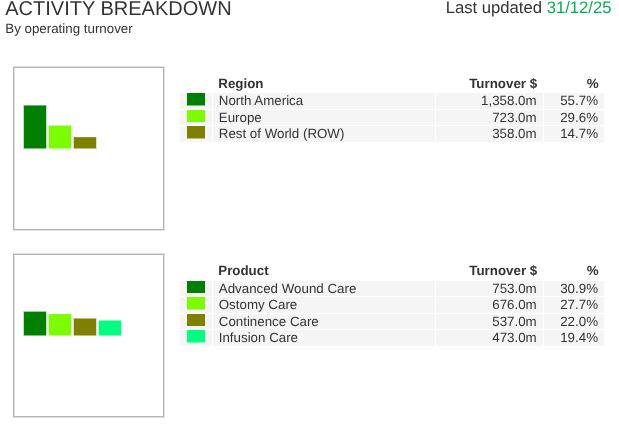Click the Ostomy Care lime legend swatch

pos(196,304)
